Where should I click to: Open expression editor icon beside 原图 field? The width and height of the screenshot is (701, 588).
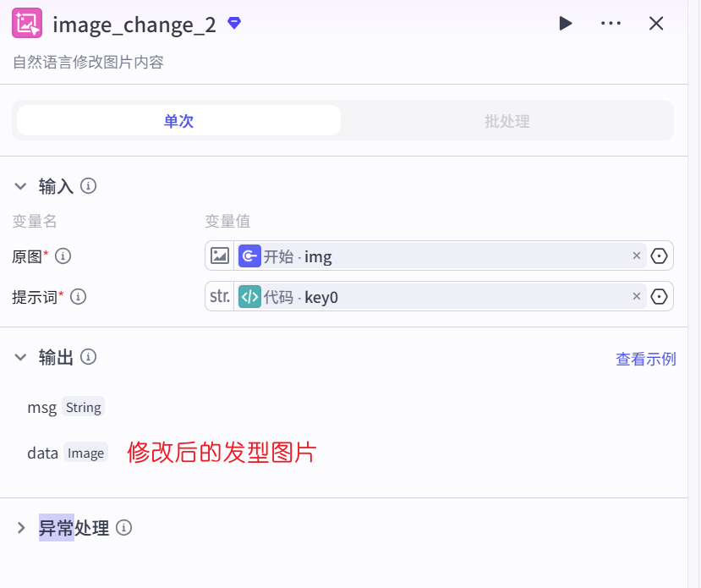click(x=659, y=256)
